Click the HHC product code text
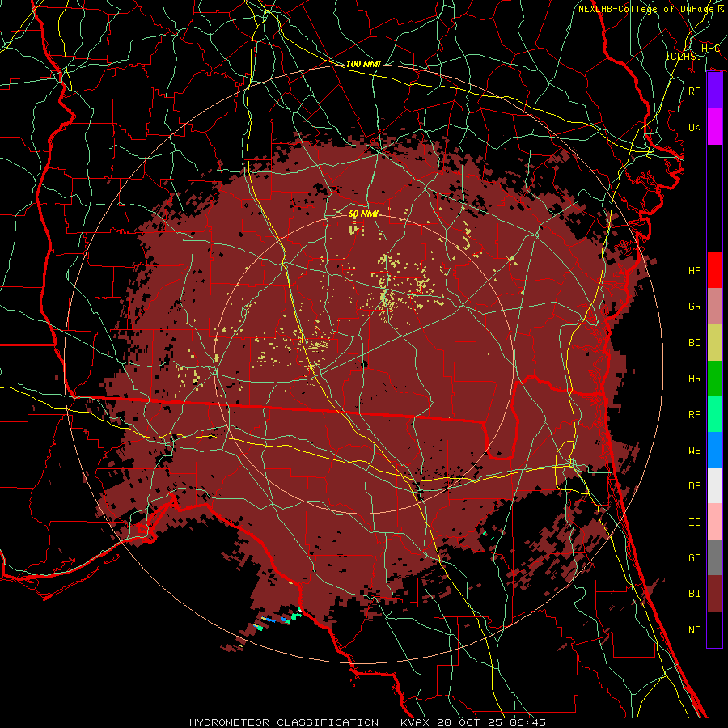728x728 pixels. tap(710, 49)
